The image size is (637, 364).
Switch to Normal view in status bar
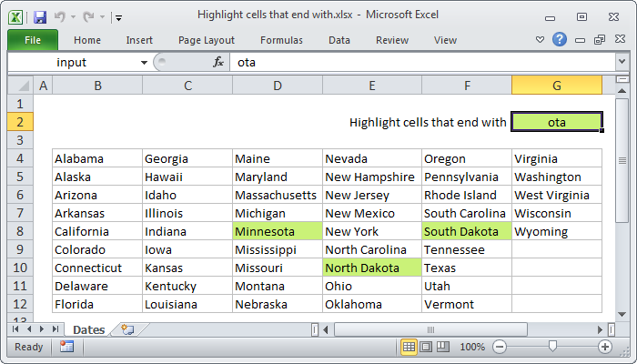pos(409,347)
